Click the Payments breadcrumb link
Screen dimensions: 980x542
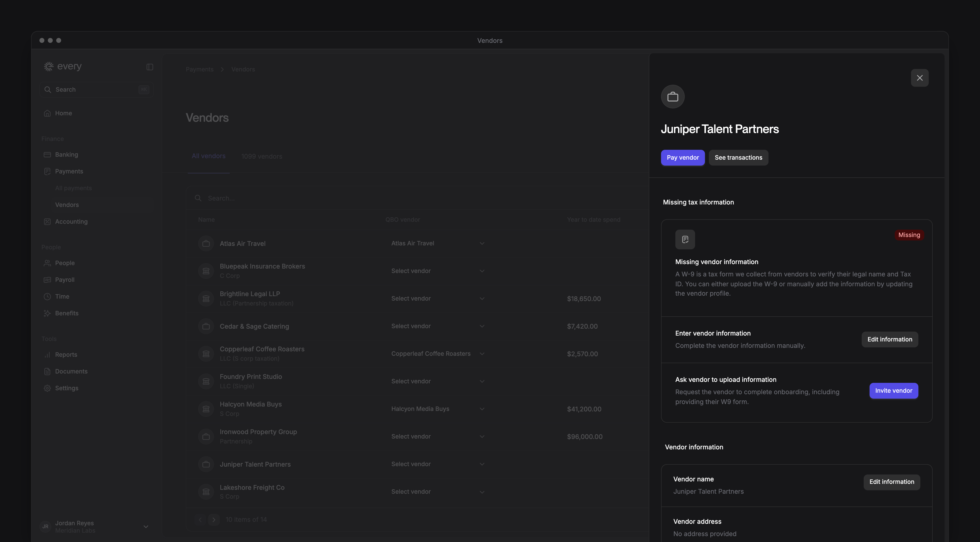pyautogui.click(x=199, y=70)
